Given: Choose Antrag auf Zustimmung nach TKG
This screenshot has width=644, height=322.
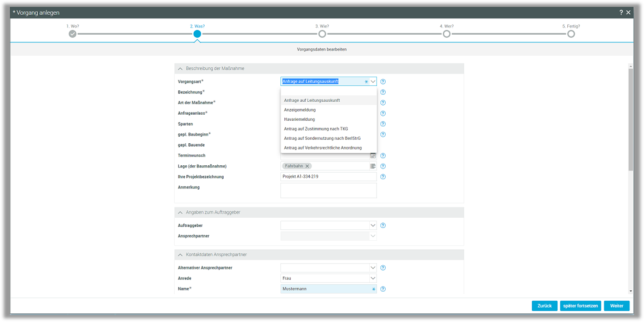Looking at the screenshot, I should [316, 129].
